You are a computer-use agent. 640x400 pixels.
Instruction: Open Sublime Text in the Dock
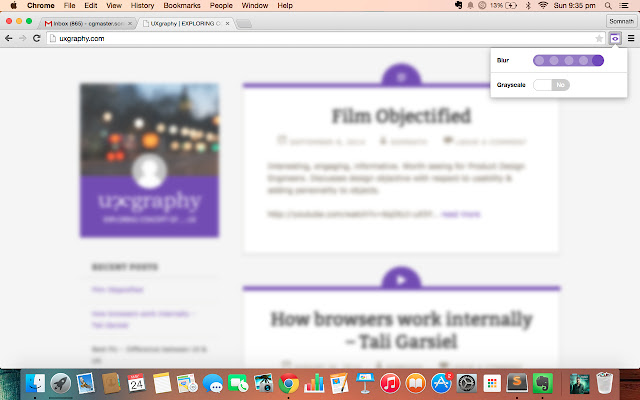517,383
